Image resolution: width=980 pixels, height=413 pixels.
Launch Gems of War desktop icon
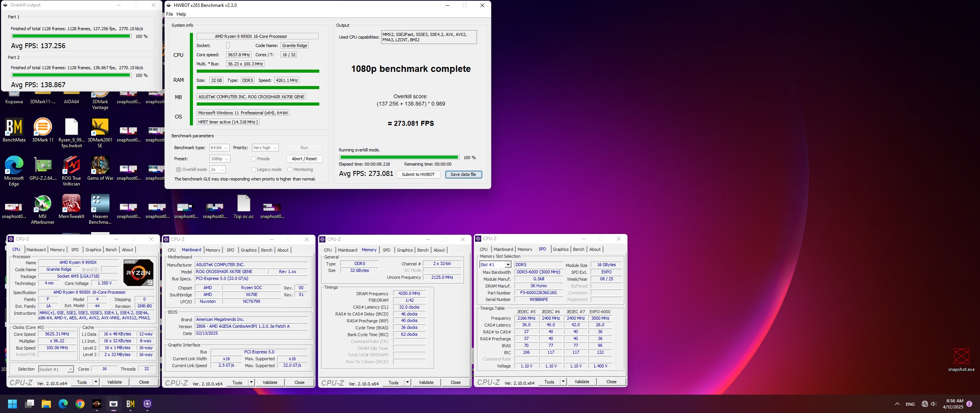[100, 168]
